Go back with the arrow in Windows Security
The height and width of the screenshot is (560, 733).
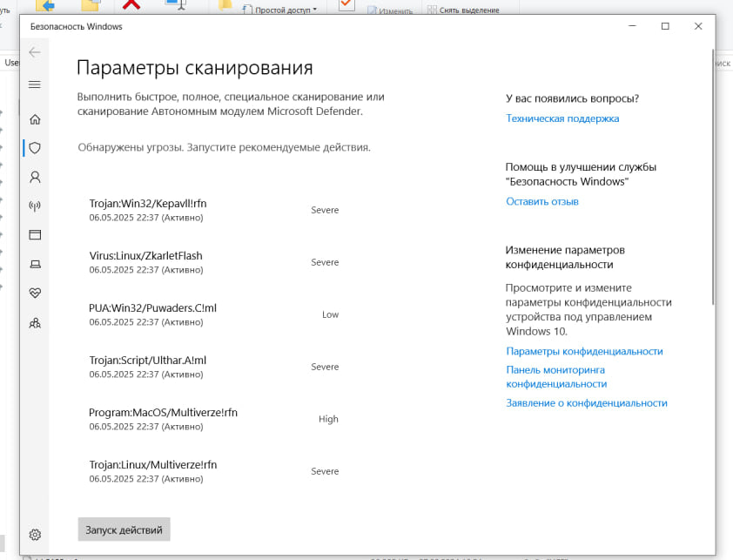[35, 52]
